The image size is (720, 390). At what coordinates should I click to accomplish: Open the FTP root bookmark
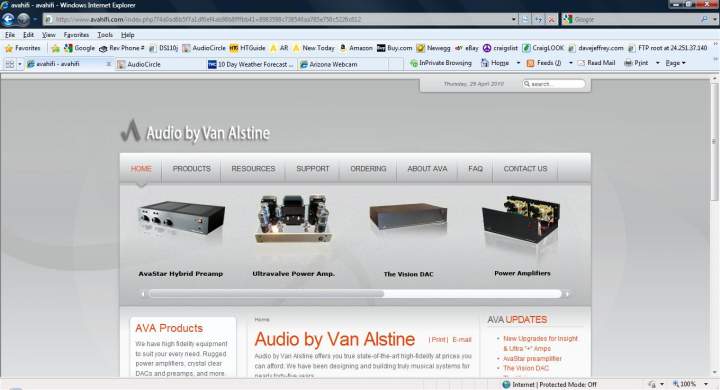coord(667,48)
